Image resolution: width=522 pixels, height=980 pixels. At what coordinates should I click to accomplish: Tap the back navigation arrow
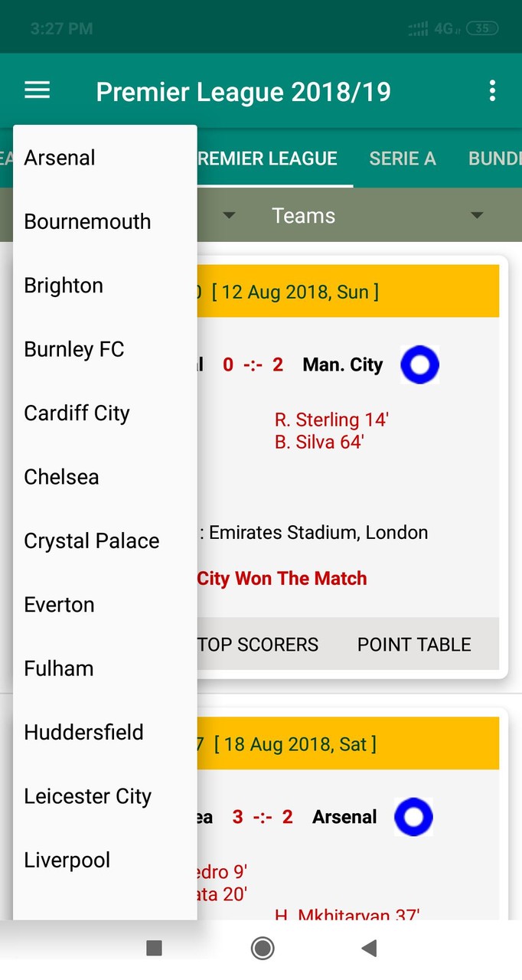tap(368, 948)
